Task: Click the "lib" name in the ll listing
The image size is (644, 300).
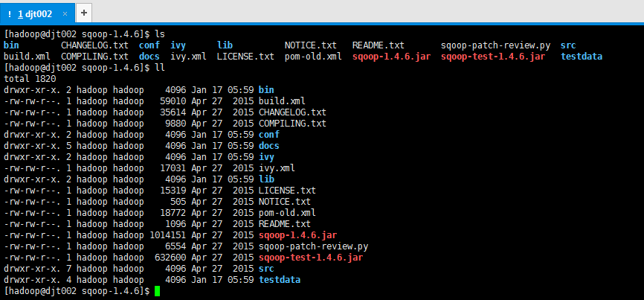Action: coord(266,179)
